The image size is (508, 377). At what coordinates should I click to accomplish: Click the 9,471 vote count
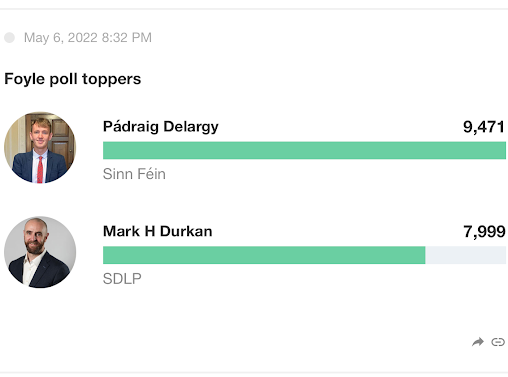click(484, 127)
